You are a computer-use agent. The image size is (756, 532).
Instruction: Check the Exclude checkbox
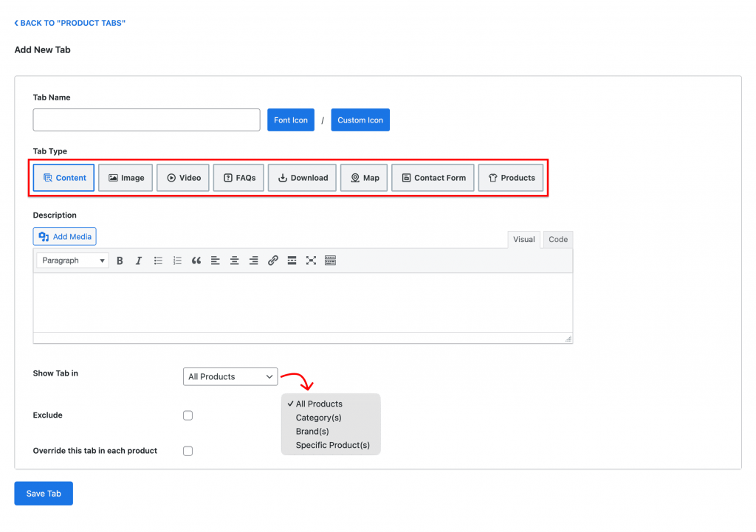coord(188,415)
